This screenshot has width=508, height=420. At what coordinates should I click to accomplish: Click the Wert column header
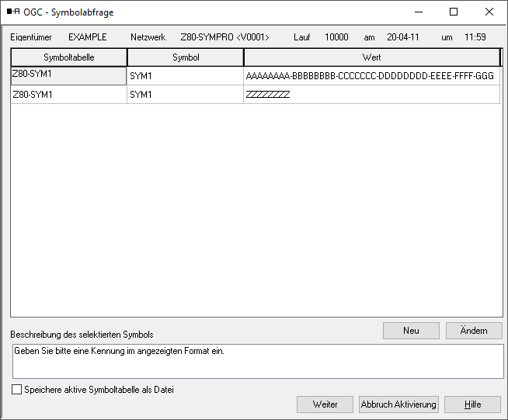pos(371,57)
